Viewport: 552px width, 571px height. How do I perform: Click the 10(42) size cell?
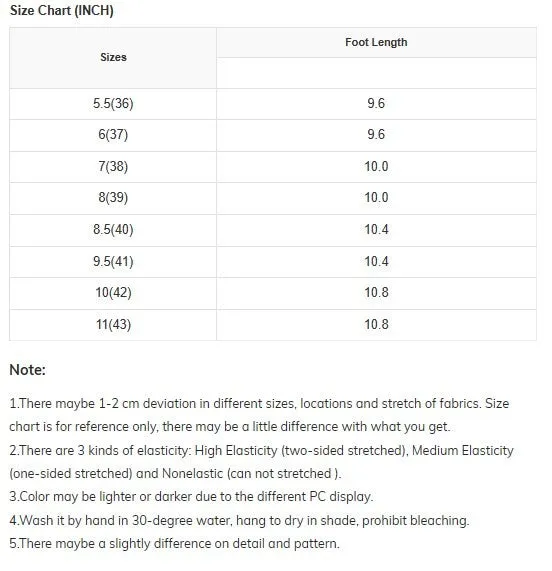[113, 293]
